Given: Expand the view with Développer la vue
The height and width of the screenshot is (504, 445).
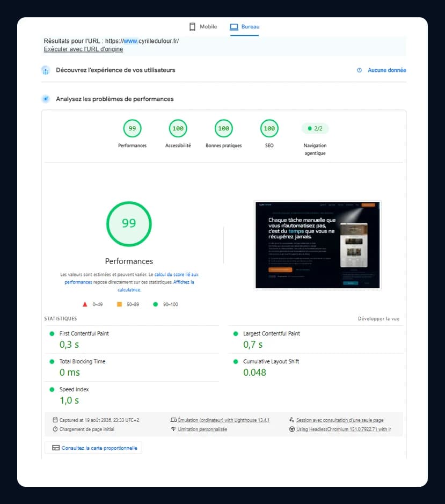Looking at the screenshot, I should [x=378, y=318].
